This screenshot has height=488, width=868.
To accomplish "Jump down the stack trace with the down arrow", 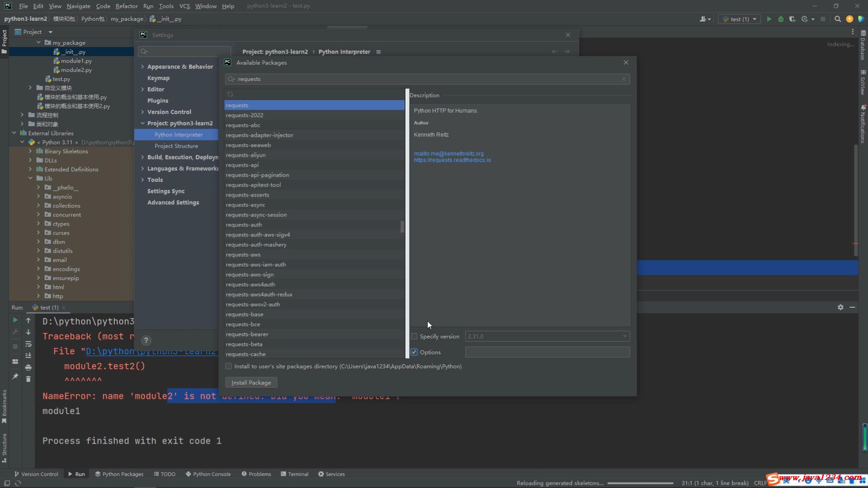I will pos(28,332).
